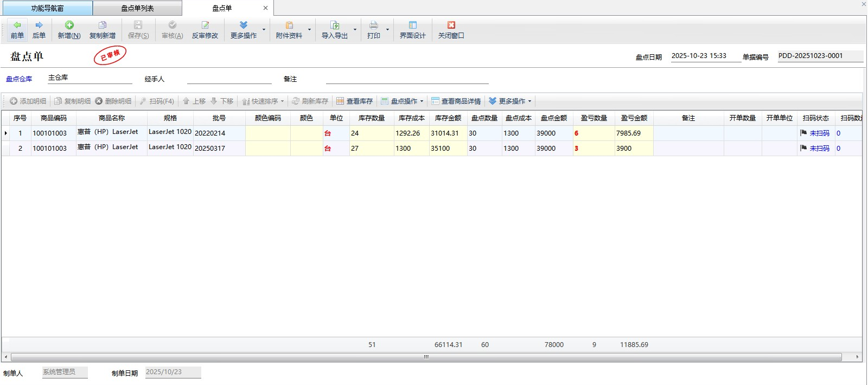Select row 2 with batch 20250317

pyautogui.click(x=219, y=149)
